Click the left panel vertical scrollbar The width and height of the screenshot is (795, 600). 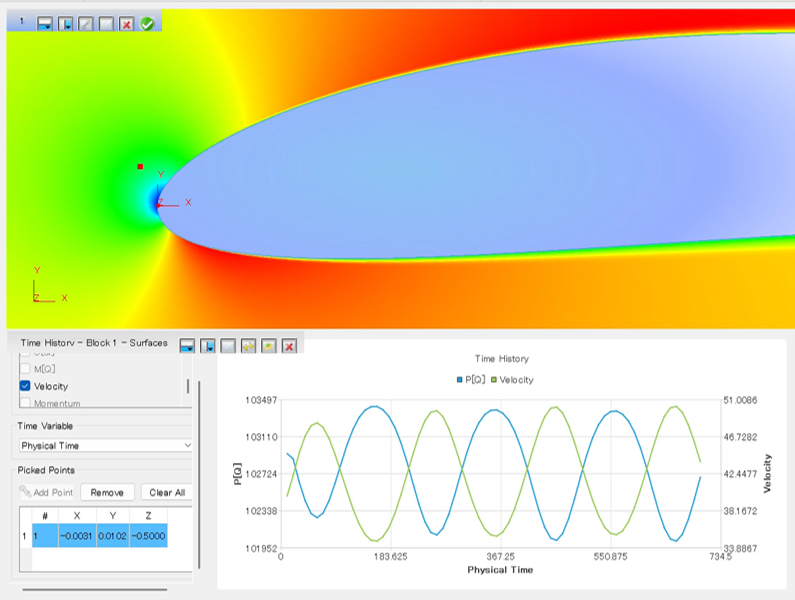coord(199,475)
